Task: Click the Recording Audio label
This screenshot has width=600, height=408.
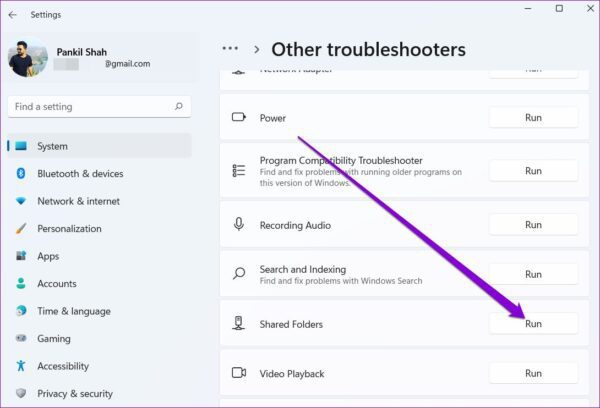Action: (295, 225)
